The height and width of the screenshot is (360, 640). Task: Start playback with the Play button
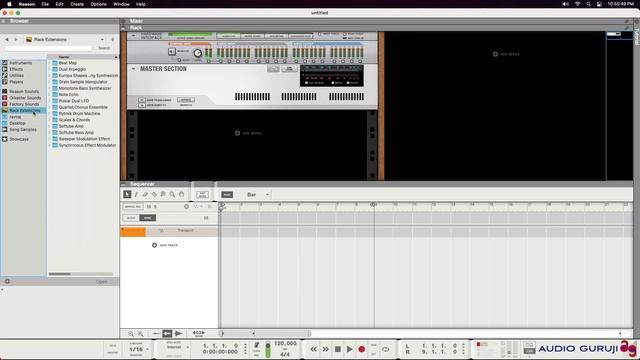tap(350, 349)
